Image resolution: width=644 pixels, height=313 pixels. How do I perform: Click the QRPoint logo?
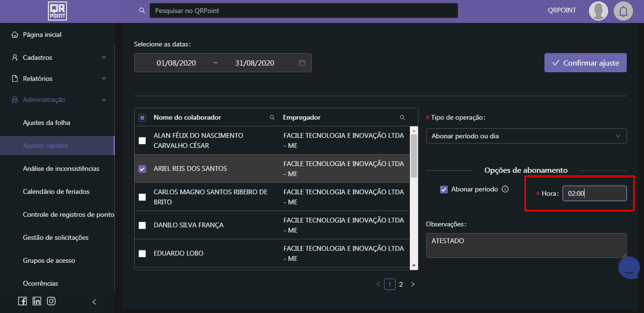pos(57,11)
